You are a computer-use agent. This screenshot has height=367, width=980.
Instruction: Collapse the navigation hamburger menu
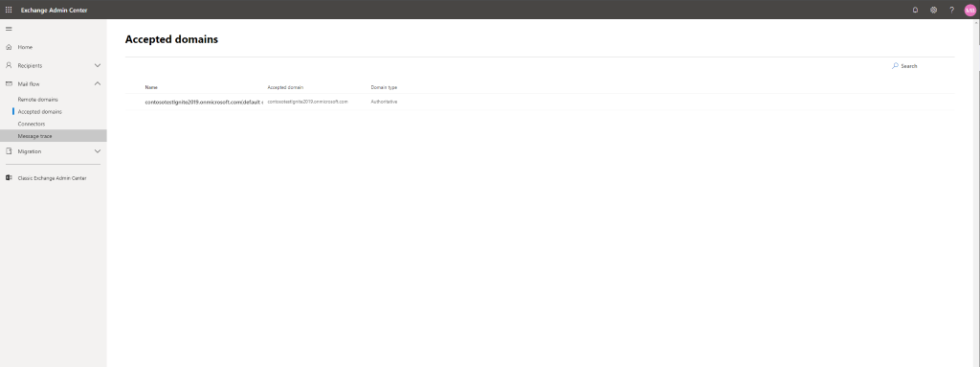9,29
